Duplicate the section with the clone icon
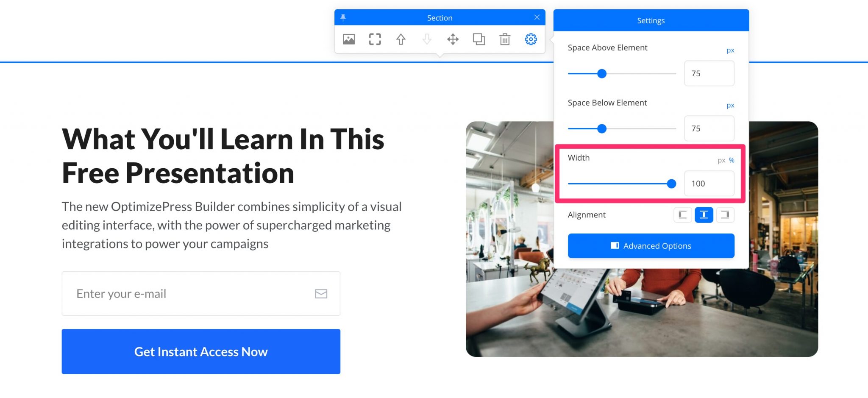The image size is (868, 398). pos(479,39)
